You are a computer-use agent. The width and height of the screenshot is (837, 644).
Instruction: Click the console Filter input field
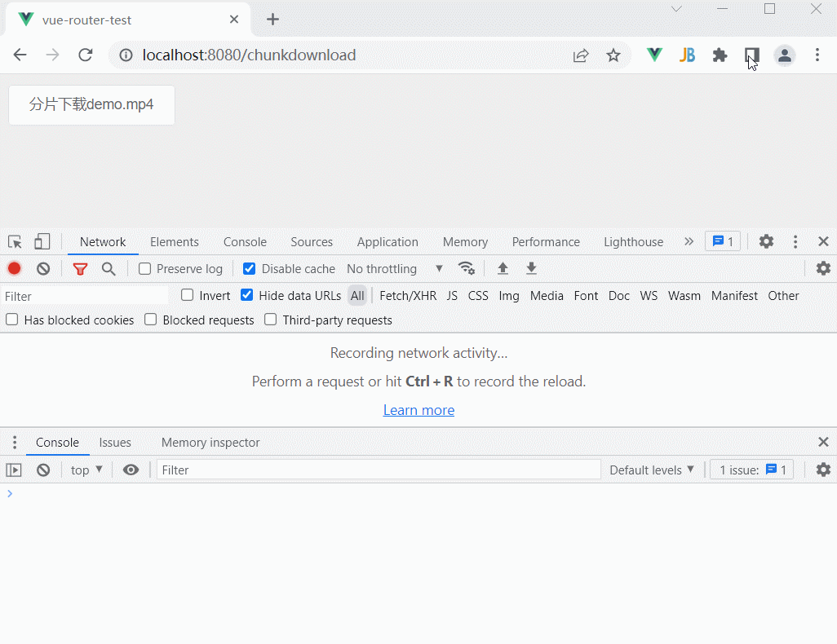tap(379, 470)
